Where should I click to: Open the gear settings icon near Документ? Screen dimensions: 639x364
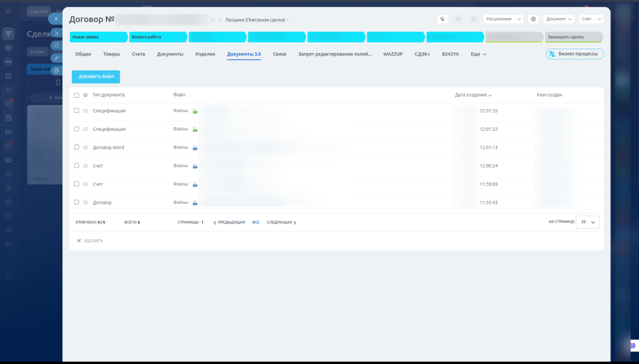point(533,19)
